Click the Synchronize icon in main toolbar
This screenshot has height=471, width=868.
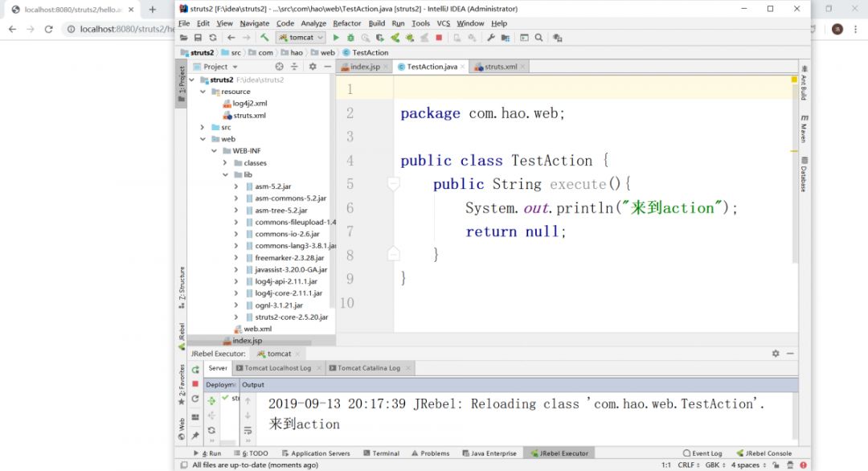(212, 38)
